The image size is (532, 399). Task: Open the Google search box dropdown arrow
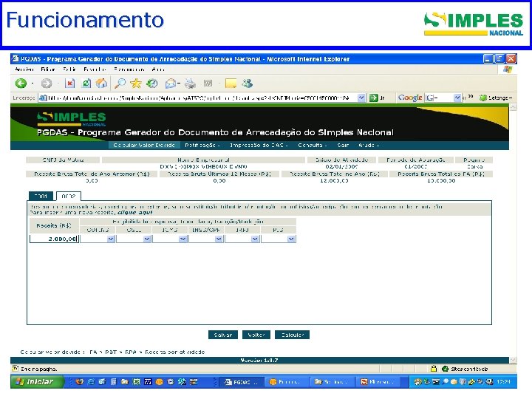click(x=457, y=98)
